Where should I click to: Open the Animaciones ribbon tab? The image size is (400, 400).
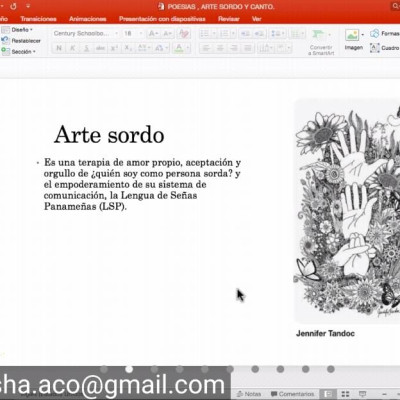(x=88, y=19)
